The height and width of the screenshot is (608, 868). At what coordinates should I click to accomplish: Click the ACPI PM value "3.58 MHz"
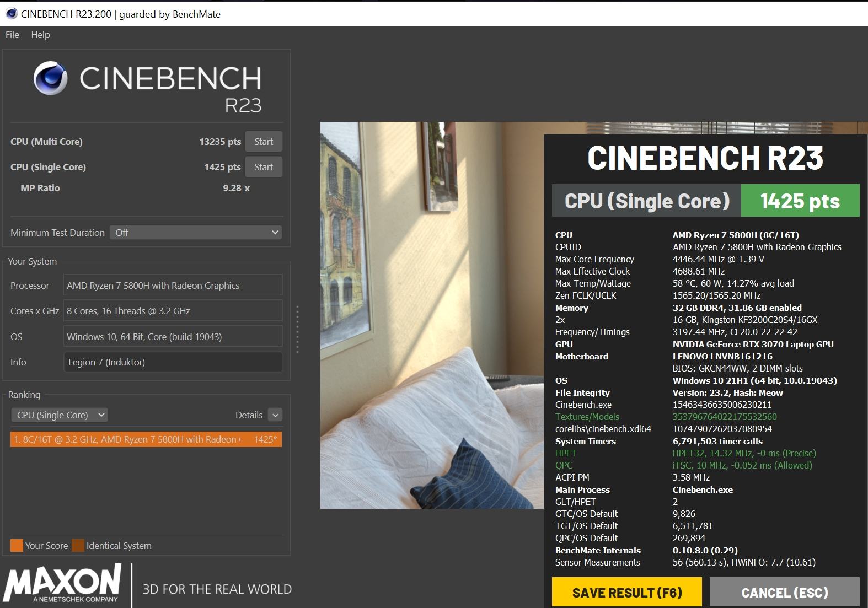click(692, 477)
